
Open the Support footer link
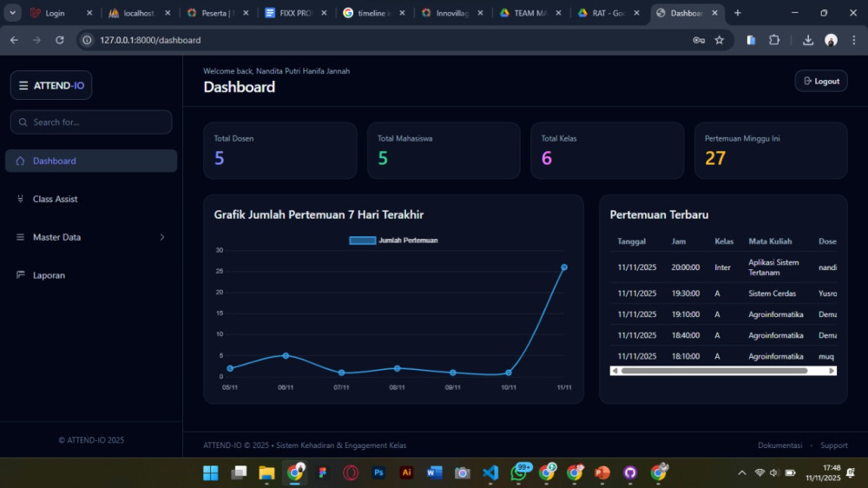point(833,445)
